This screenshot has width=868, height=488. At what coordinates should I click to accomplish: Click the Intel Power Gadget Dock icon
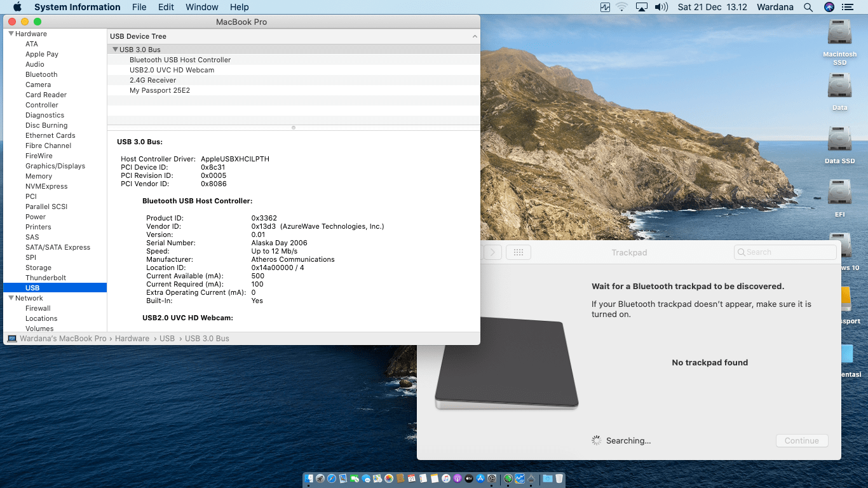(x=520, y=478)
